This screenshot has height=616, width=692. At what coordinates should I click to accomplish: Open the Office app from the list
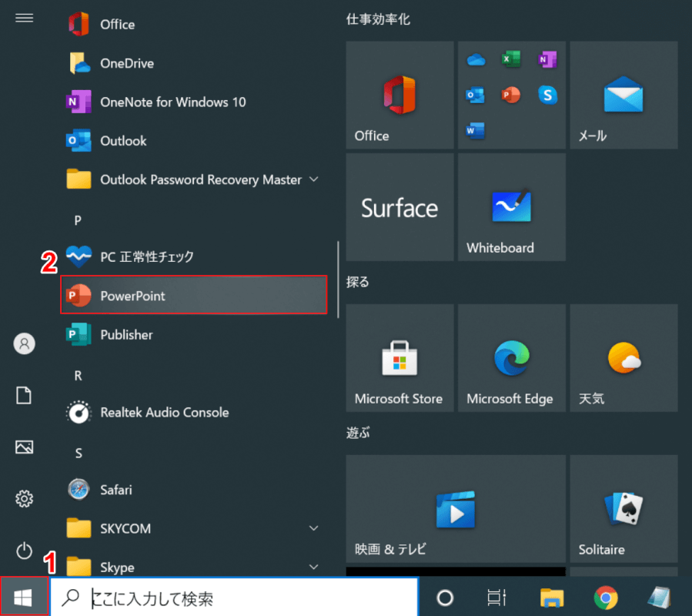[x=194, y=25]
